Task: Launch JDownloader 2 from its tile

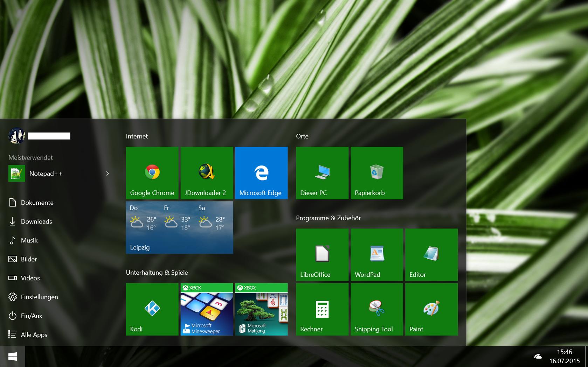Action: [x=207, y=173]
